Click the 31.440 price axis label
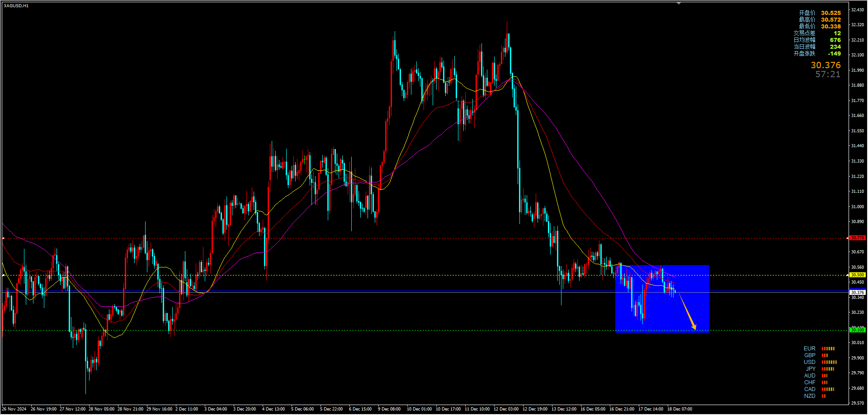 (x=858, y=146)
